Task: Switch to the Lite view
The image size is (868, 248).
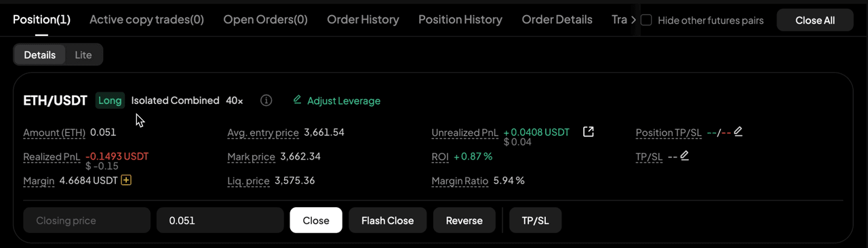Action: point(83,55)
